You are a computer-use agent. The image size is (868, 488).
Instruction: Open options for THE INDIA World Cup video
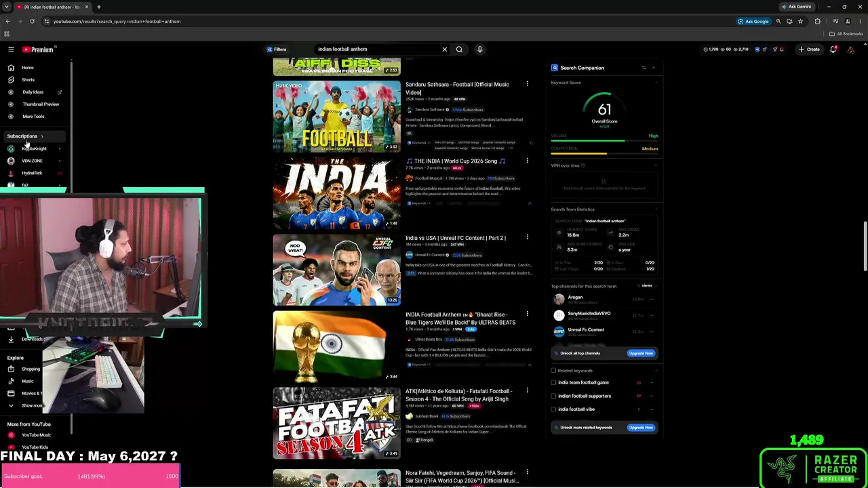click(527, 161)
